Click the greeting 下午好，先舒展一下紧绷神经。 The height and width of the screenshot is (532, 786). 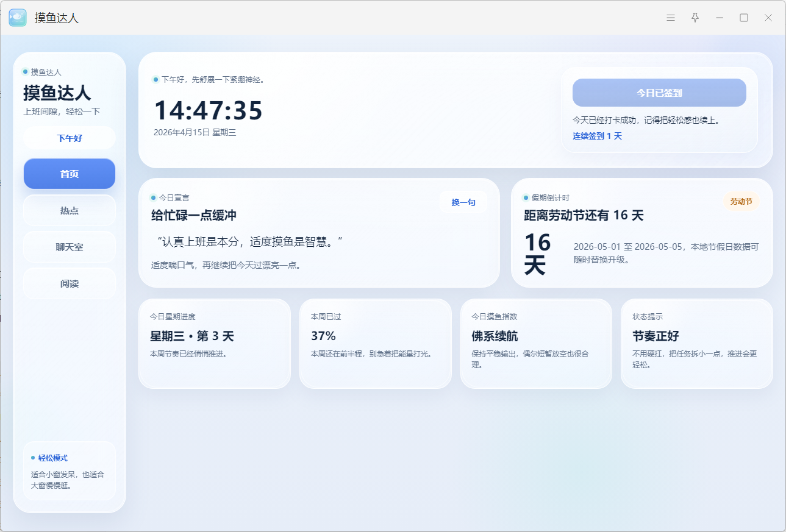[213, 79]
